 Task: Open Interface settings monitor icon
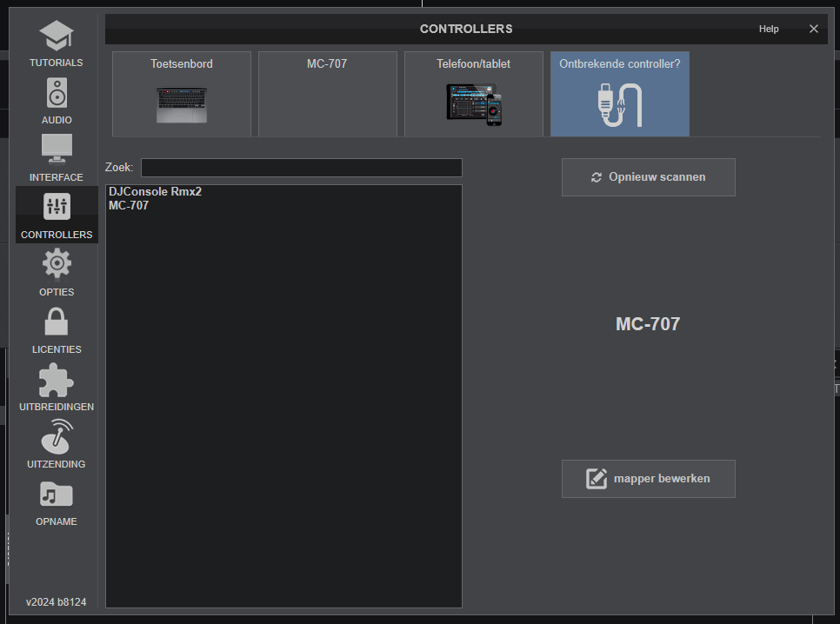click(57, 149)
